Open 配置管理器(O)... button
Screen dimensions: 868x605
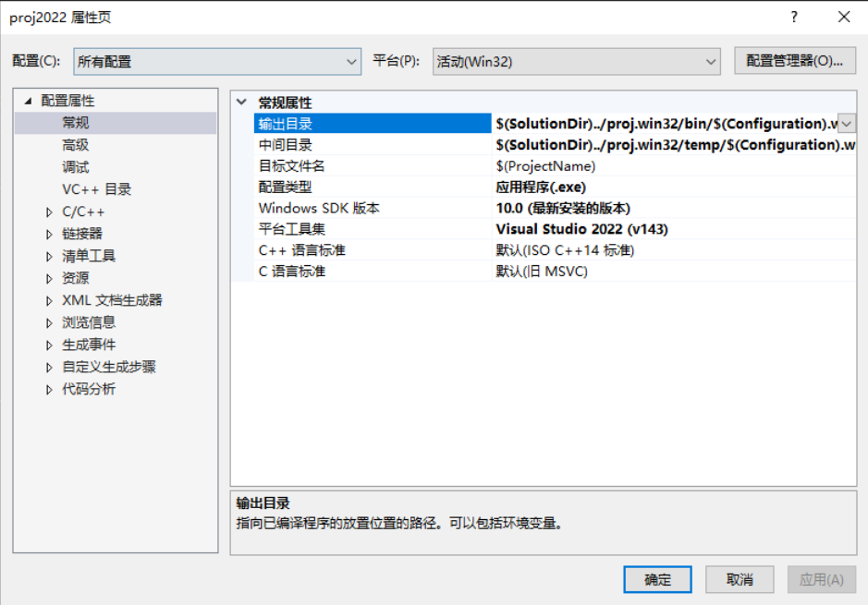[x=794, y=61]
